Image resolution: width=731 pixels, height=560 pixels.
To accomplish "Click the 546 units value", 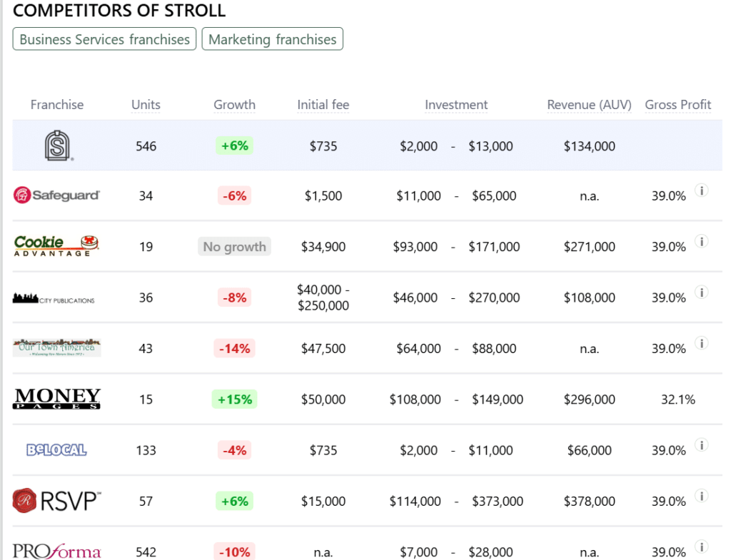I will click(146, 146).
